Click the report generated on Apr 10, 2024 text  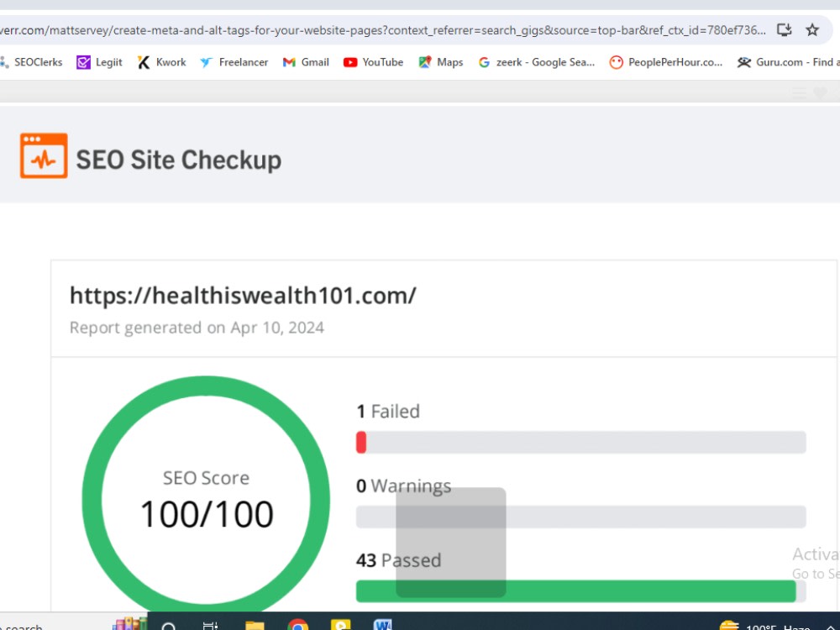pos(197,328)
